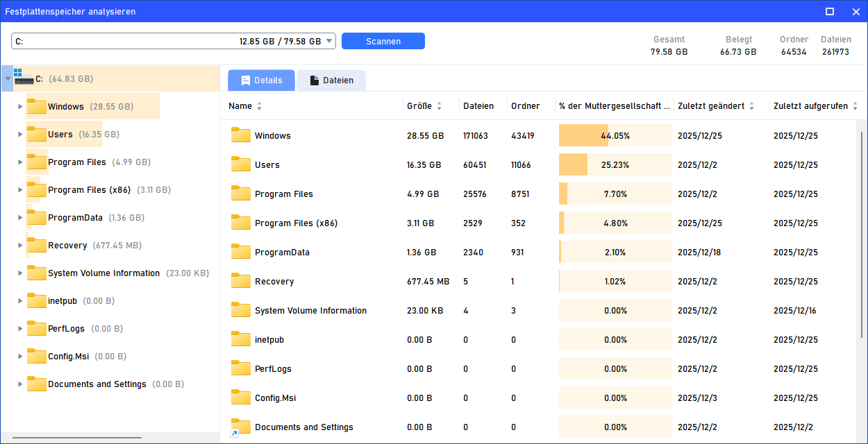This screenshot has height=444, width=868.
Task: Open the drive selection dropdown arrow
Action: coord(329,42)
